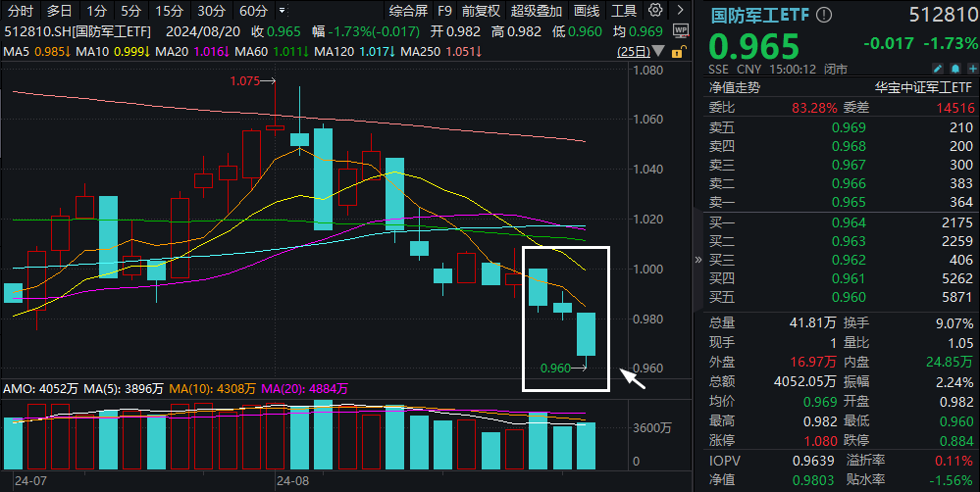The height and width of the screenshot is (492, 980).
Task: Click the white arrow marker near 0.960
Action: (633, 377)
